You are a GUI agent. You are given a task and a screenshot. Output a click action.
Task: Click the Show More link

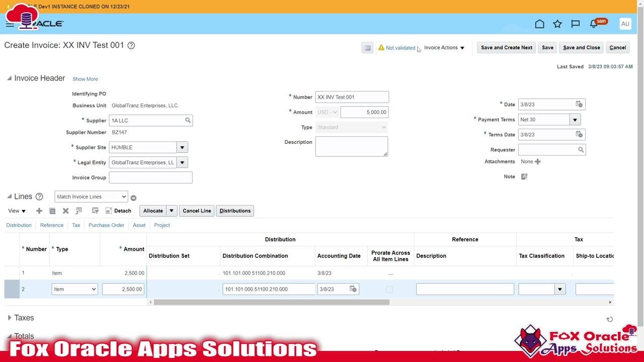(x=85, y=79)
